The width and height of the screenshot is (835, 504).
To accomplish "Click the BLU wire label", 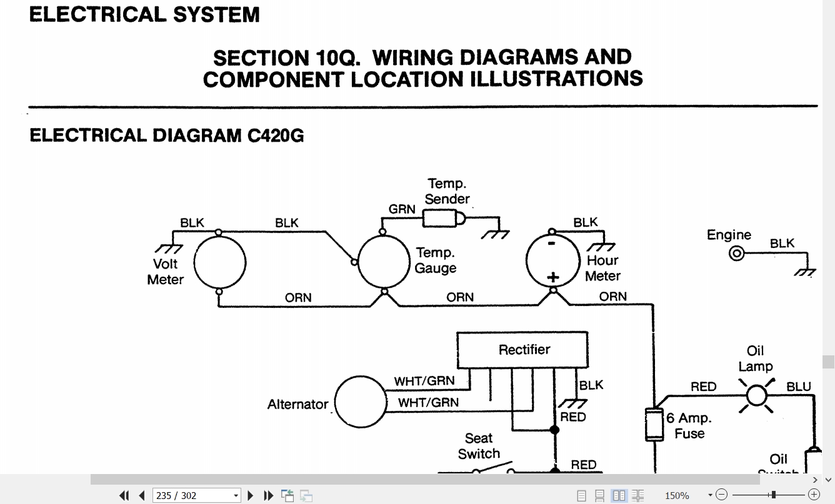I will [799, 387].
